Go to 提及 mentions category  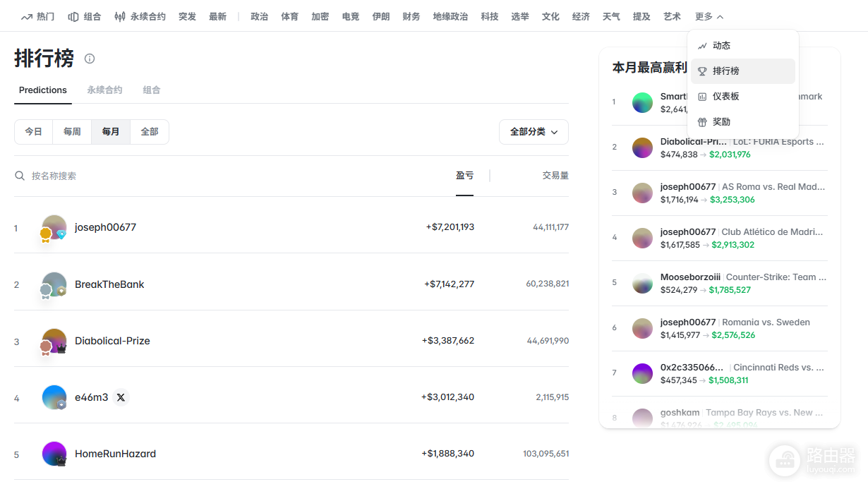641,16
